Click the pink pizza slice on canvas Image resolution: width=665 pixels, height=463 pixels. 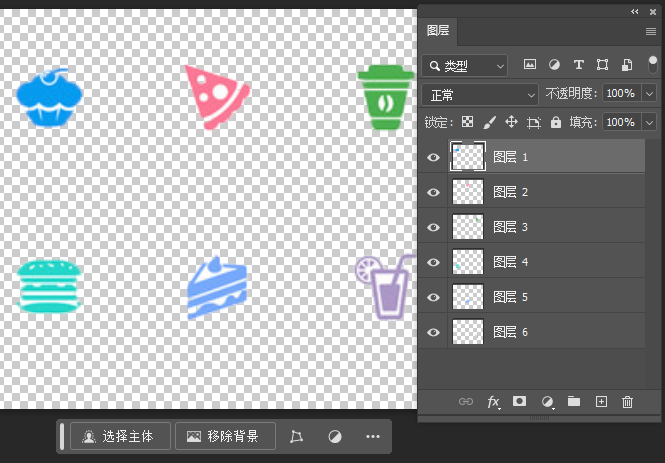(x=217, y=97)
